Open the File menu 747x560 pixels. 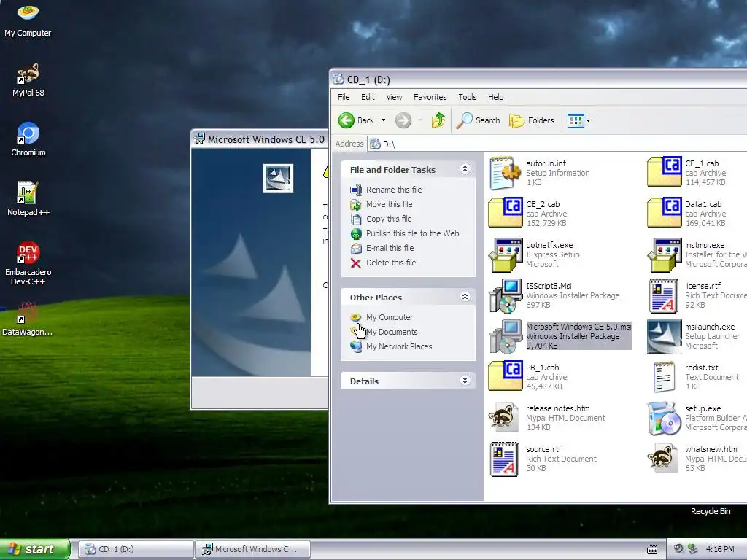point(344,97)
